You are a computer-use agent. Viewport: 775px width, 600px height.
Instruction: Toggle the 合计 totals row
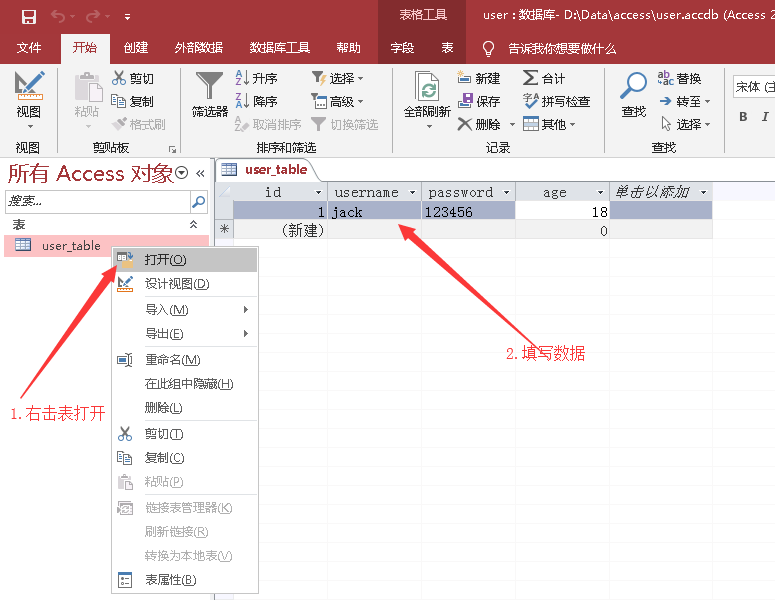pos(544,78)
